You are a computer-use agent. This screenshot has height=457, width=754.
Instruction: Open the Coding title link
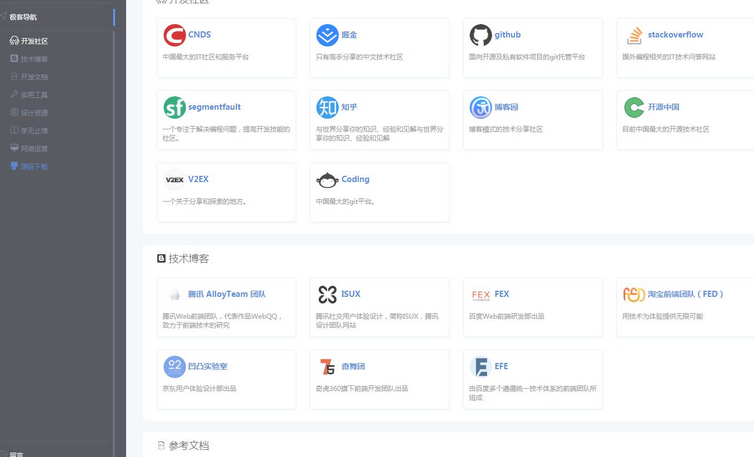tap(355, 179)
